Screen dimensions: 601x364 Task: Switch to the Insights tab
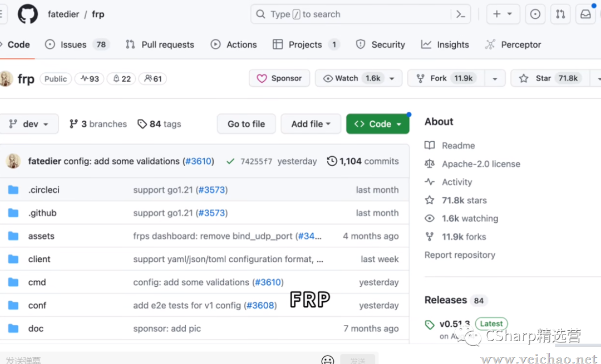click(445, 44)
